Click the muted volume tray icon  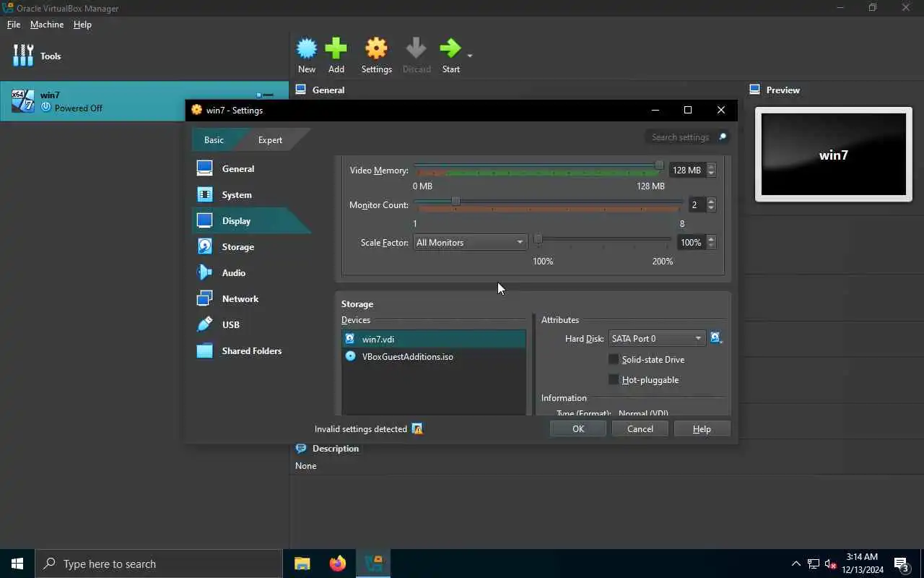coord(831,564)
